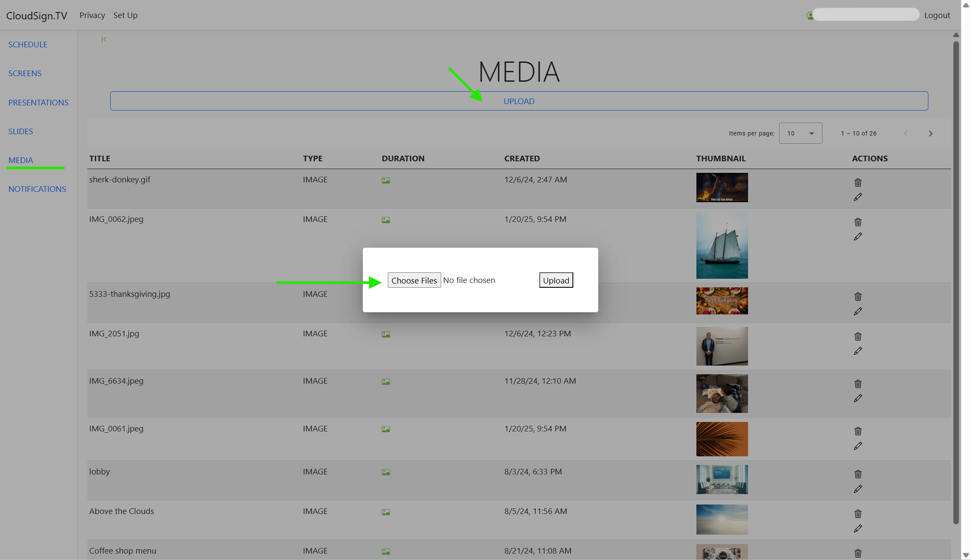Click the Logout link
Viewport: 971px width, 560px height.
point(937,15)
